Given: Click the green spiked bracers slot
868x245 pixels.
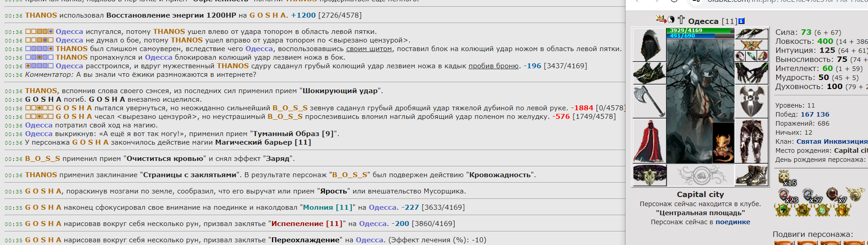Looking at the screenshot, I should tap(649, 73).
